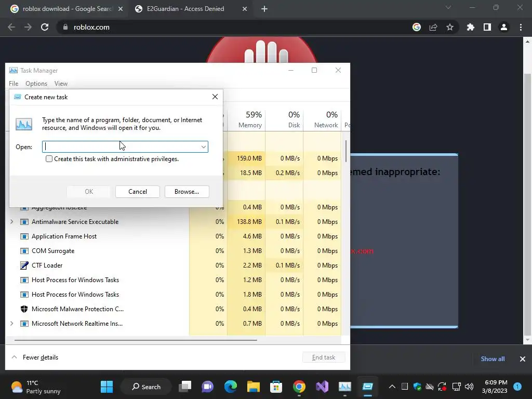Open Task View on taskbar
The image size is (532, 399).
185,387
